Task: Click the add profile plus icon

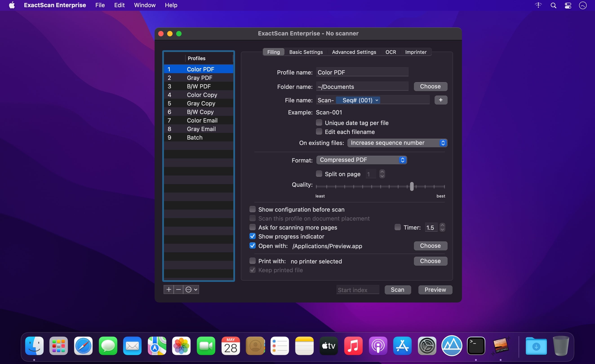Action: (x=169, y=289)
